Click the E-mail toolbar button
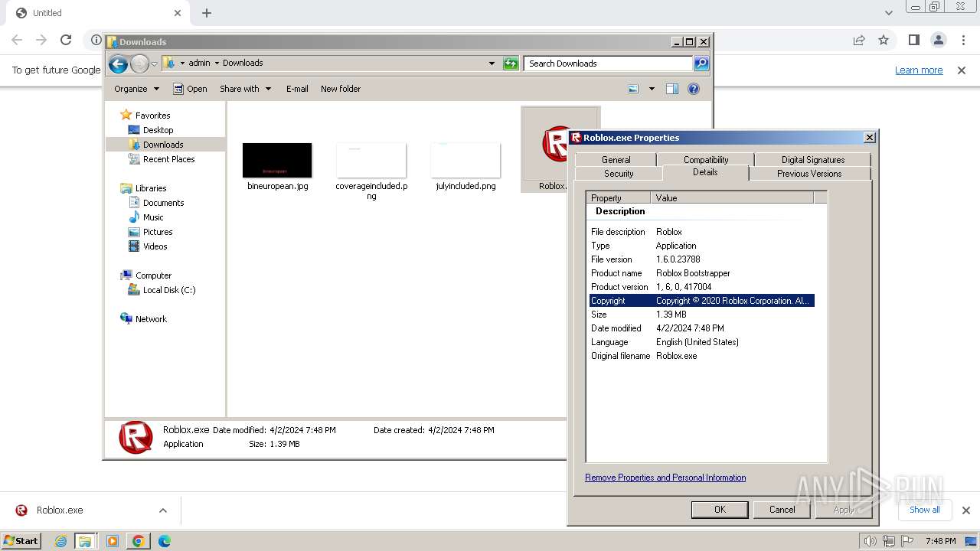This screenshot has width=980, height=551. point(297,89)
